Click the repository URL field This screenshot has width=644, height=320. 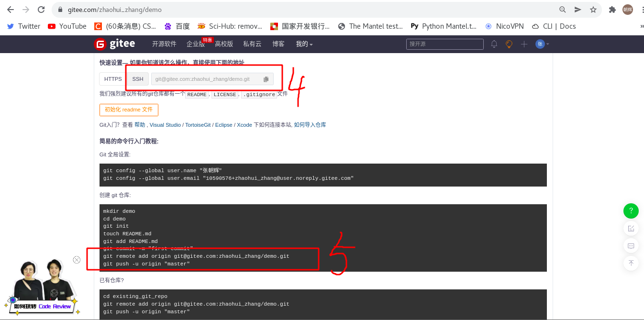pyautogui.click(x=206, y=79)
